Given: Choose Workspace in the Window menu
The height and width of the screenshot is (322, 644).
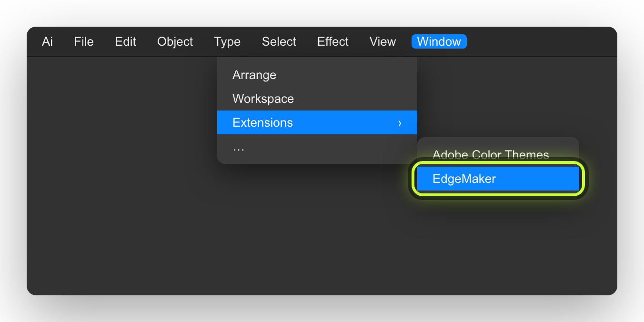Looking at the screenshot, I should point(317,99).
